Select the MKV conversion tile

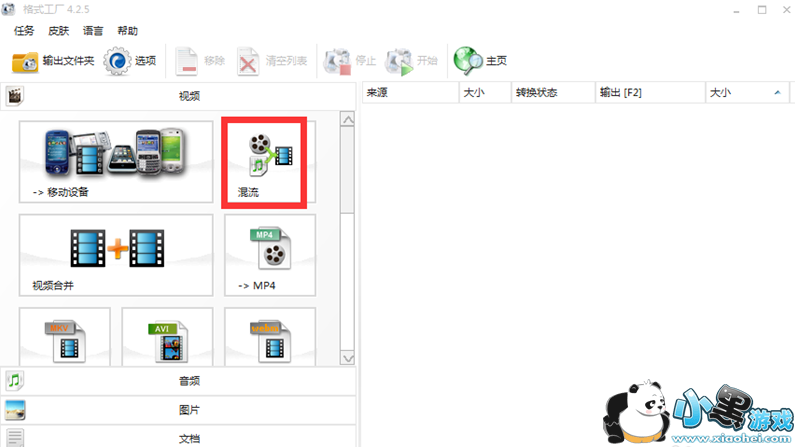click(64, 337)
